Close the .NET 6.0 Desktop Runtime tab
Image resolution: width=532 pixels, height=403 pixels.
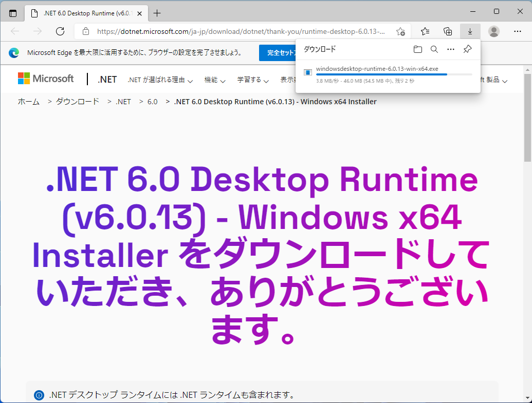click(139, 13)
